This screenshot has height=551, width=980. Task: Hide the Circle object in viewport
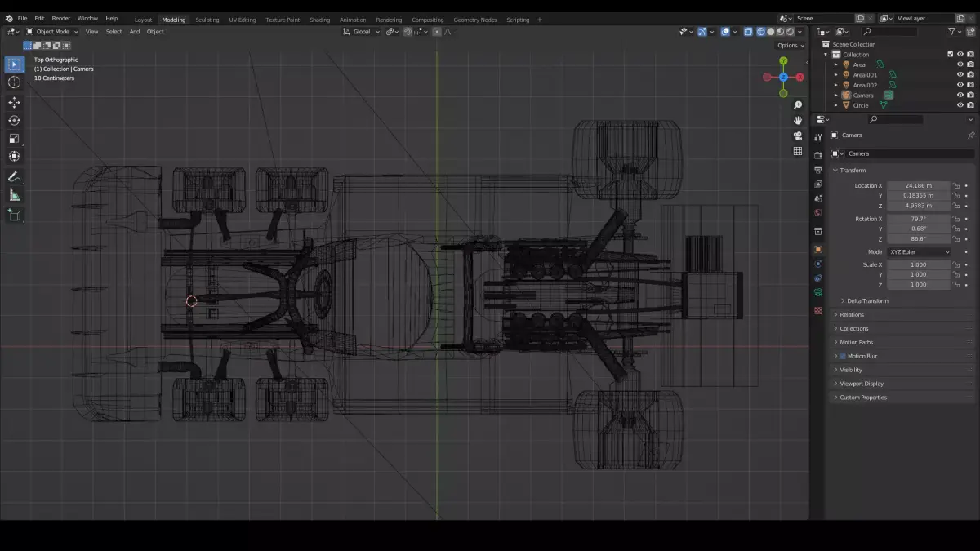[960, 105]
